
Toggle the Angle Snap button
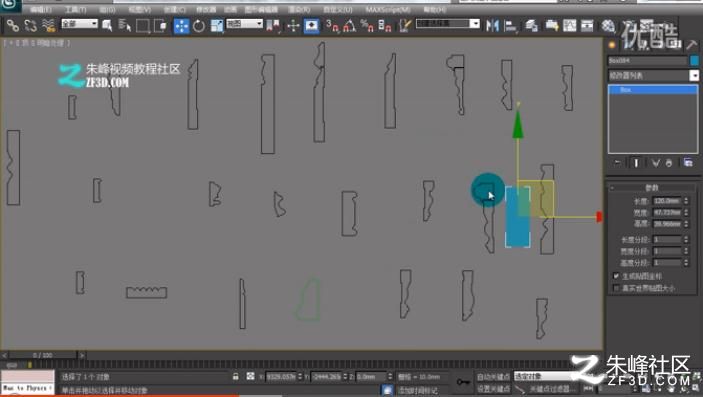click(x=350, y=26)
